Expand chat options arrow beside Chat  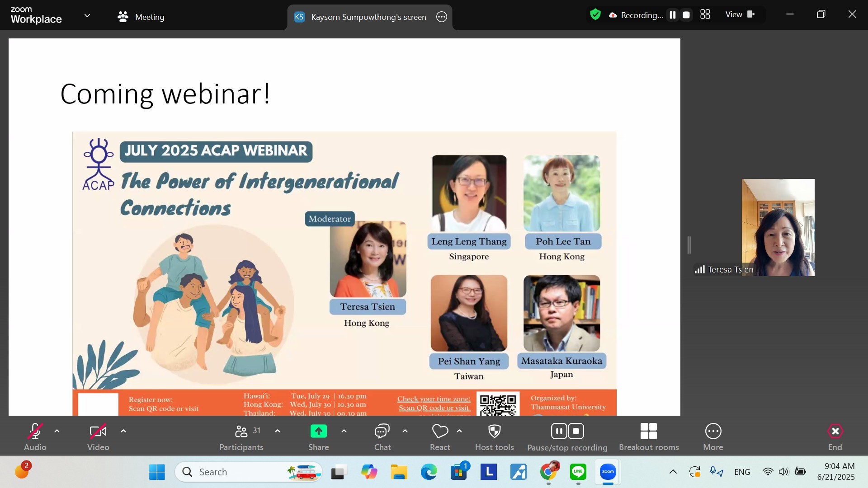[x=405, y=431]
